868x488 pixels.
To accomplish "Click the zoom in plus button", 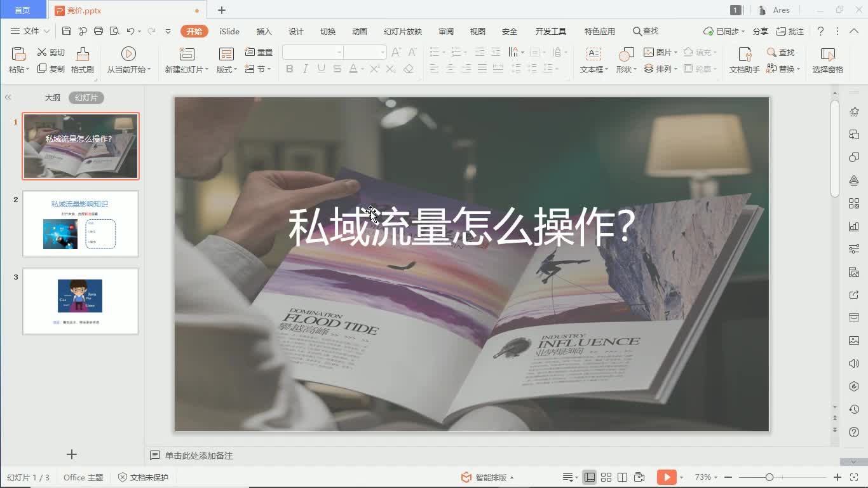I will (x=837, y=477).
